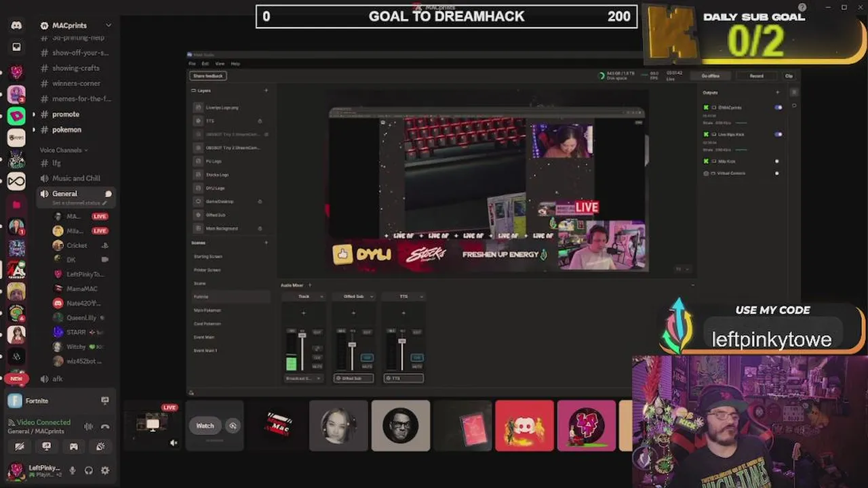Open the TTS channel dropdown
The height and width of the screenshot is (488, 868).
click(x=421, y=296)
